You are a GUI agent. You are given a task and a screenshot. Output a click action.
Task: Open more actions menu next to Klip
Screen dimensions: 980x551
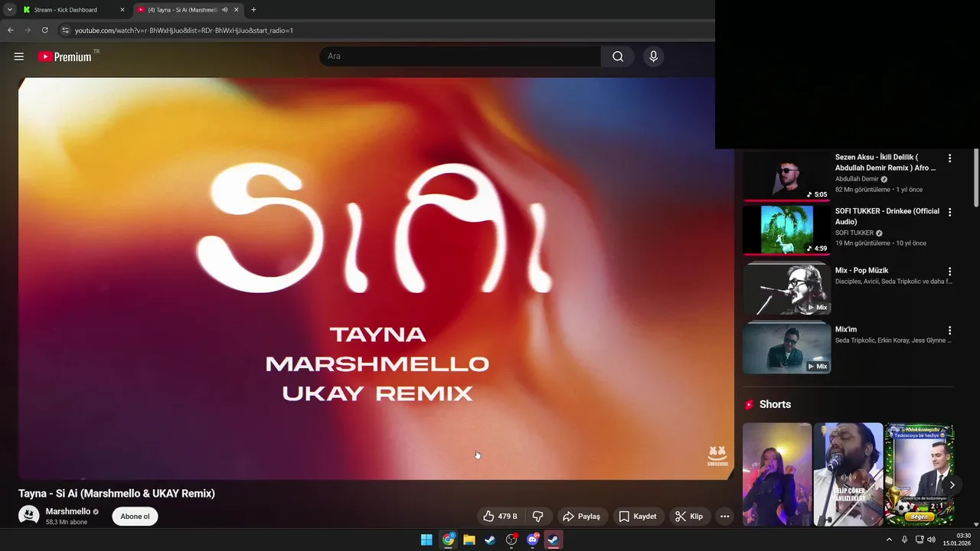724,517
